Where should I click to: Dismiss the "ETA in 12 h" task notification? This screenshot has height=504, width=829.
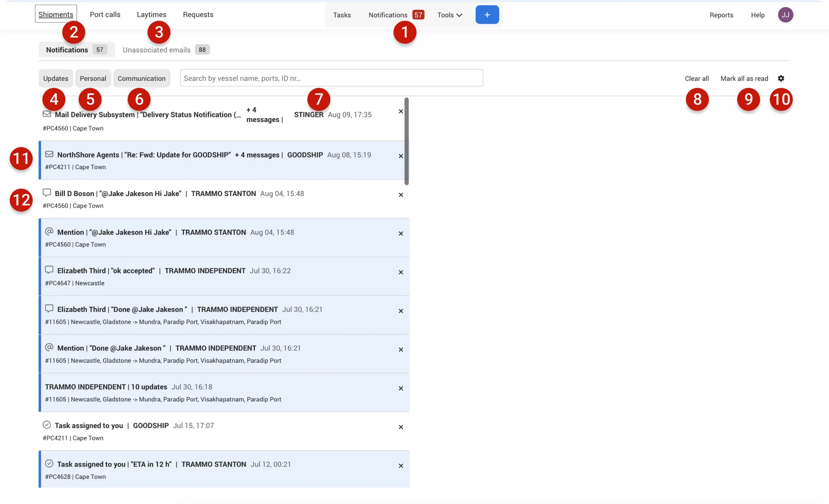401,466
